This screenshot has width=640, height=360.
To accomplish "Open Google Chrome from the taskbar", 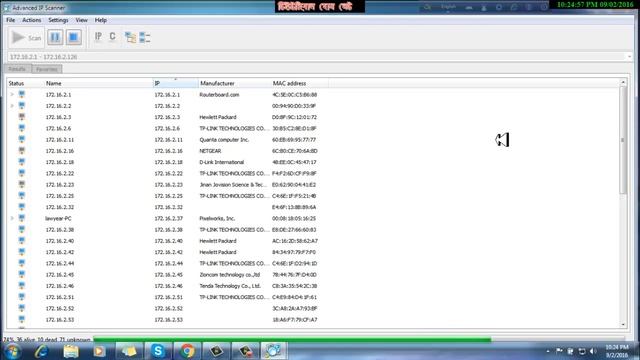I will click(187, 351).
